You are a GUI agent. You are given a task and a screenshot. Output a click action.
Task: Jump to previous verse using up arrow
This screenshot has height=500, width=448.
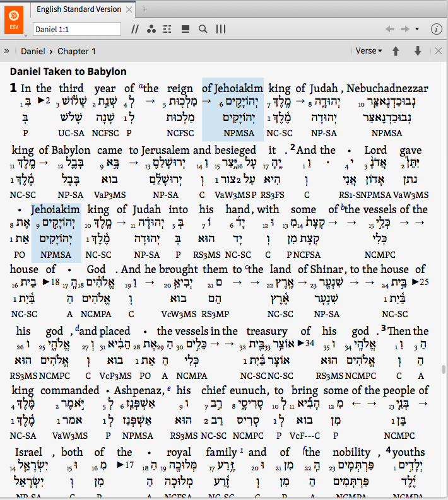[x=396, y=51]
